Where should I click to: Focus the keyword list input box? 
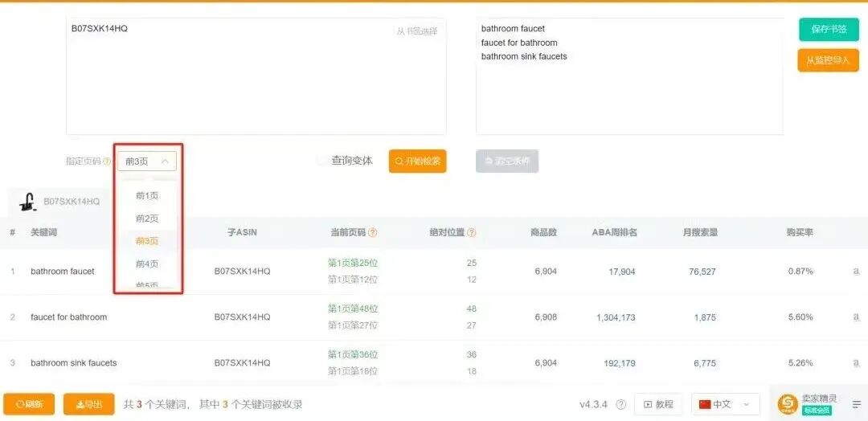point(630,76)
